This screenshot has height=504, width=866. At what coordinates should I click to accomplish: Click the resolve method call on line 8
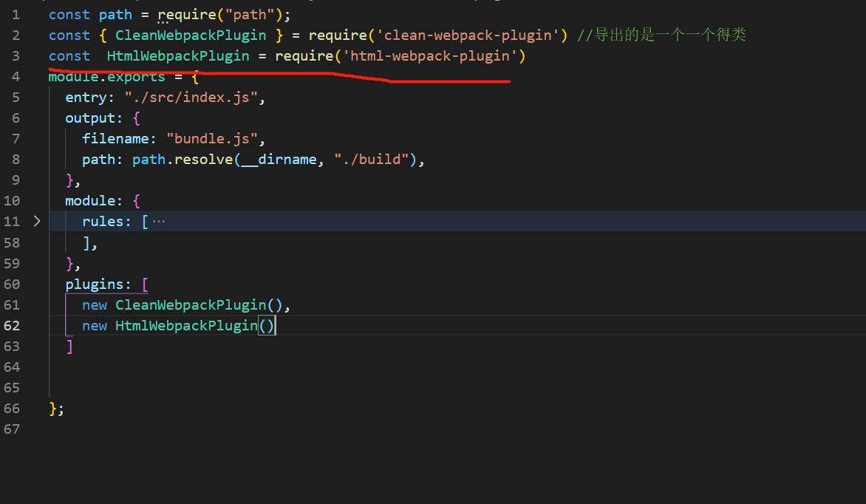click(x=203, y=160)
